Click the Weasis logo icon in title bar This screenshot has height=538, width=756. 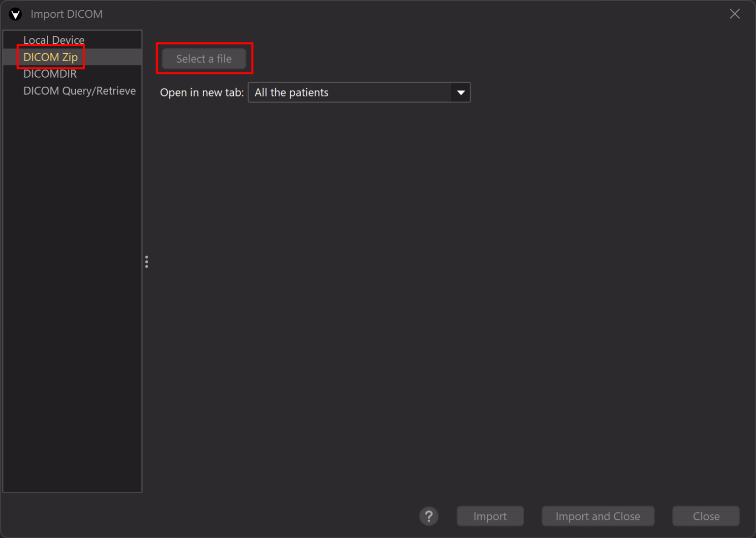[15, 14]
